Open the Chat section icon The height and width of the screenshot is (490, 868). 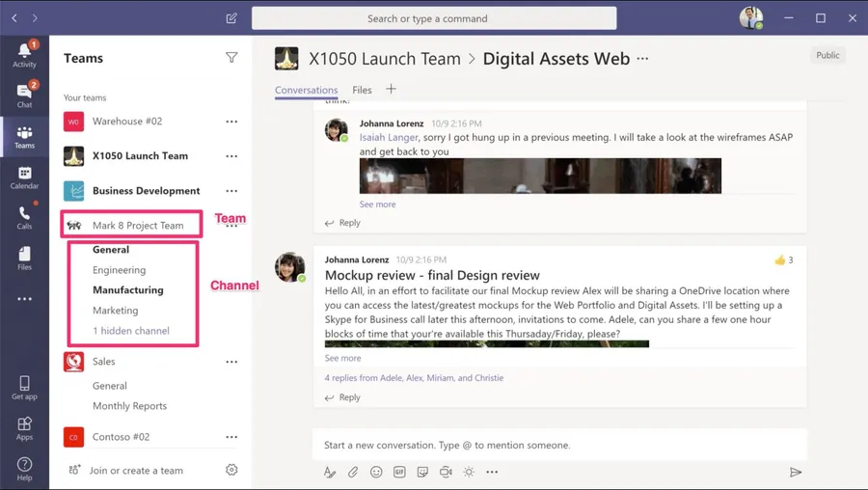pos(24,95)
